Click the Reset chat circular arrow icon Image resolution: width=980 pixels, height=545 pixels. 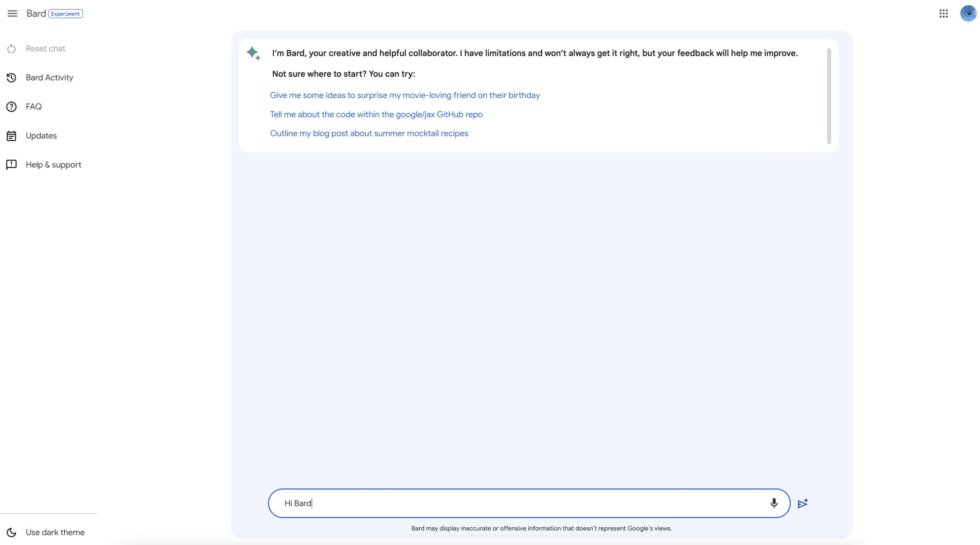coord(11,49)
